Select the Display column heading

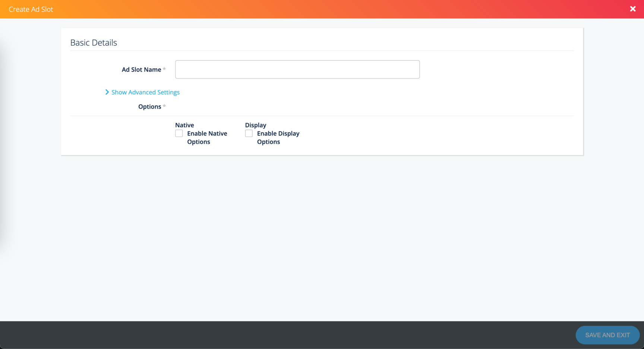coord(255,125)
